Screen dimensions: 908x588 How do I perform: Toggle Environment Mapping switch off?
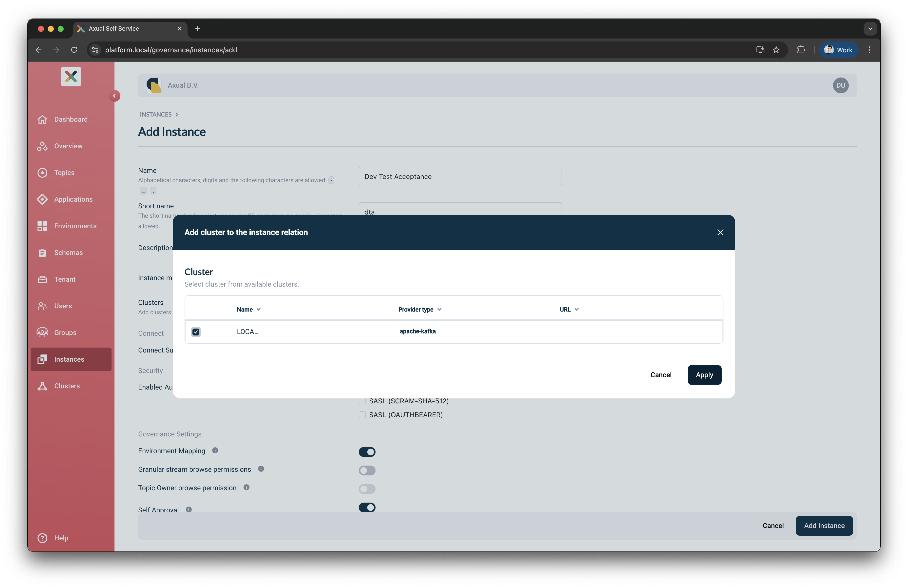pos(367,452)
